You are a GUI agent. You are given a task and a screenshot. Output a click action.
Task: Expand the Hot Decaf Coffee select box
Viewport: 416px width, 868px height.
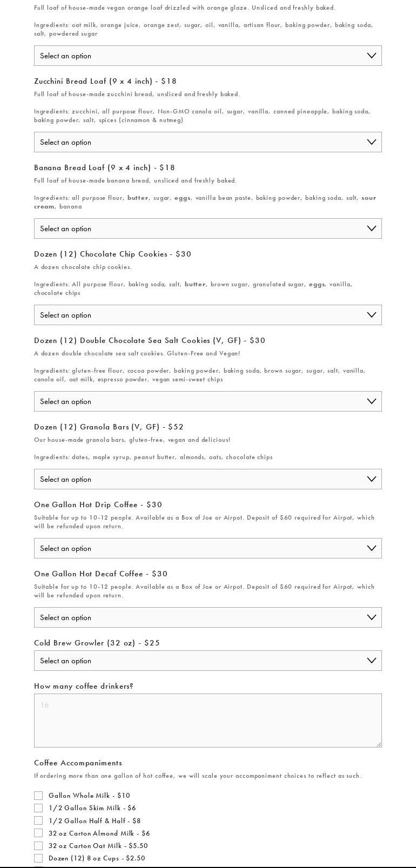(207, 617)
